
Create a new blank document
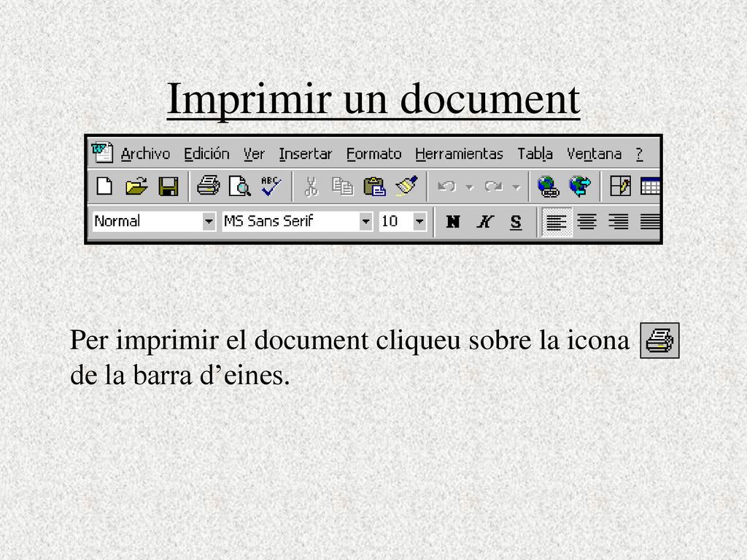tap(104, 186)
